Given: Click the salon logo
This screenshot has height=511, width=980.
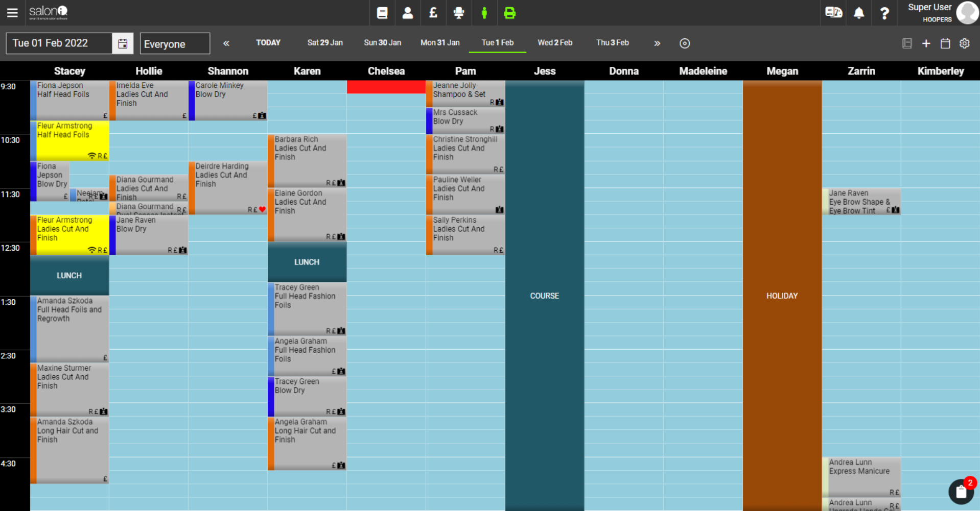Looking at the screenshot, I should click(x=49, y=12).
